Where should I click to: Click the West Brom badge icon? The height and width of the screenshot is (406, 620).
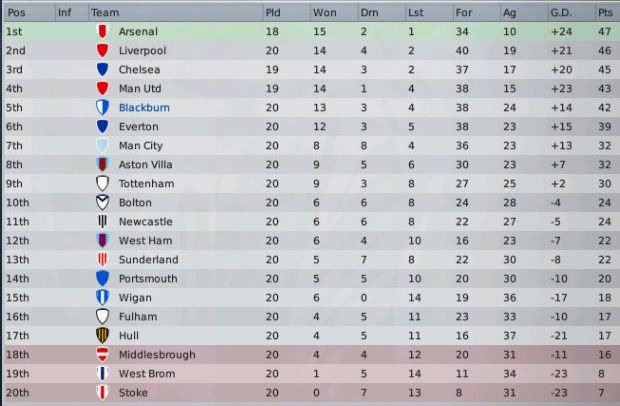(x=102, y=374)
